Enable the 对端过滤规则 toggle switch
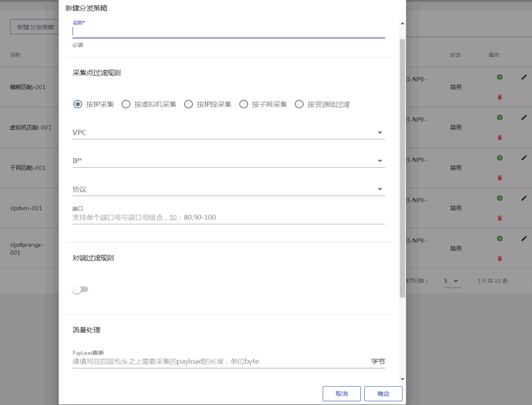This screenshot has width=532, height=405. click(79, 290)
